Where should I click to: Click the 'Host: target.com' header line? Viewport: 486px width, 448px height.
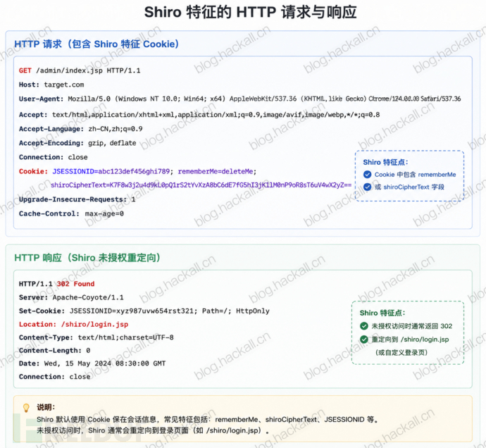(x=51, y=85)
